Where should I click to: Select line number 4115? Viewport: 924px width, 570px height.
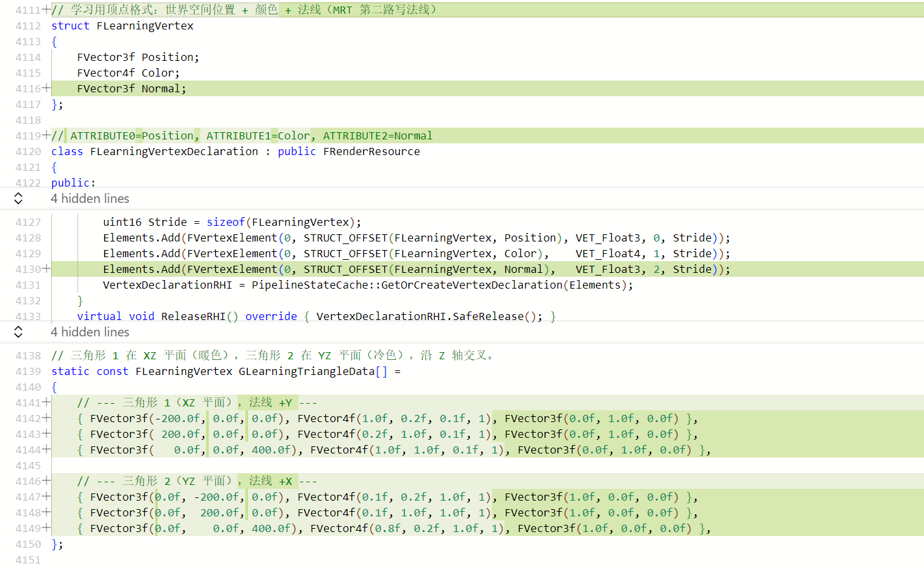[28, 73]
